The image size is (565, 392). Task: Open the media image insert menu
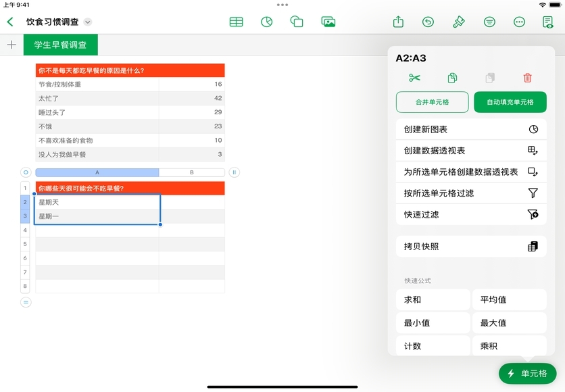click(x=328, y=22)
